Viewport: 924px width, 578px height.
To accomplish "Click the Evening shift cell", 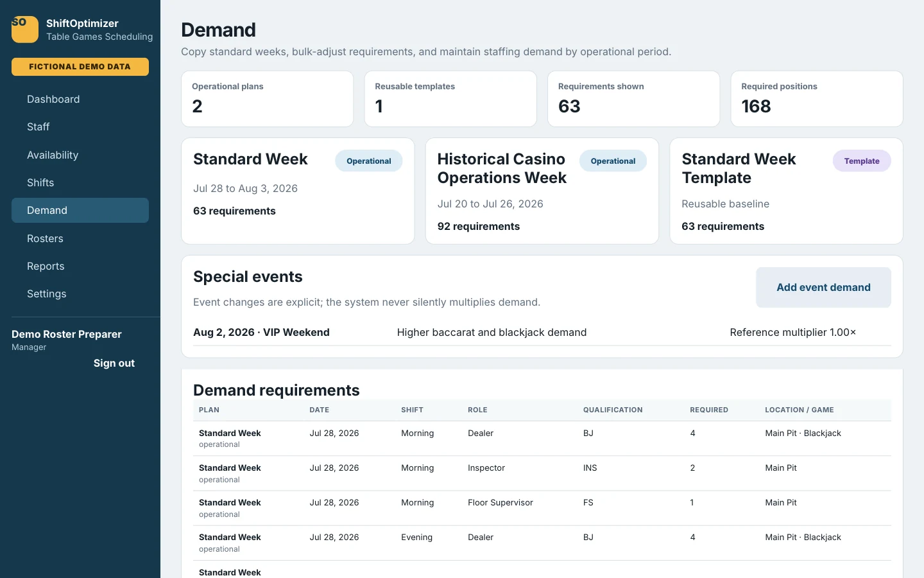I will [x=416, y=538].
